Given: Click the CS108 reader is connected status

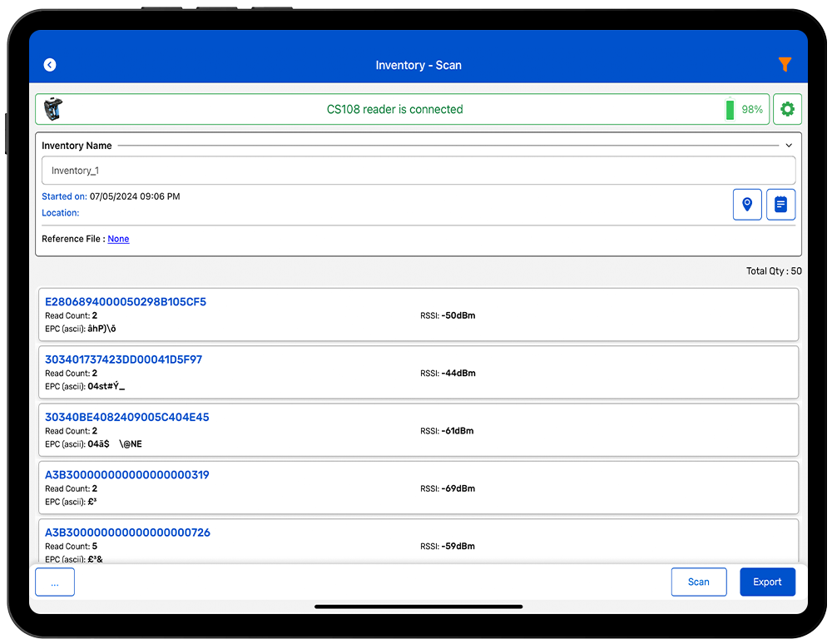Looking at the screenshot, I should (394, 109).
